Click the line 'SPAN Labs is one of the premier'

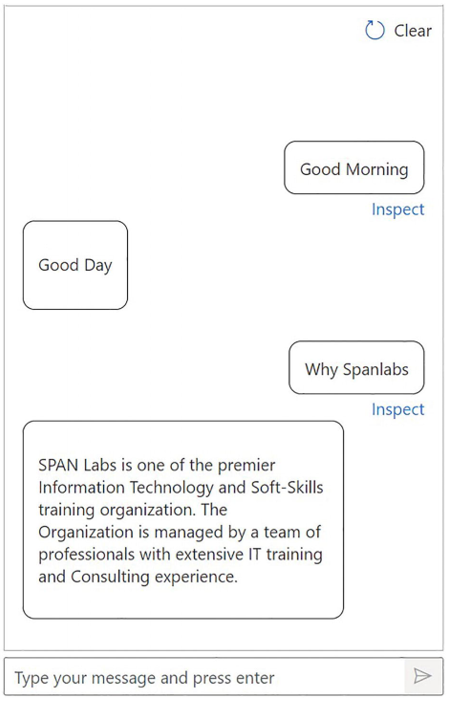tap(157, 465)
